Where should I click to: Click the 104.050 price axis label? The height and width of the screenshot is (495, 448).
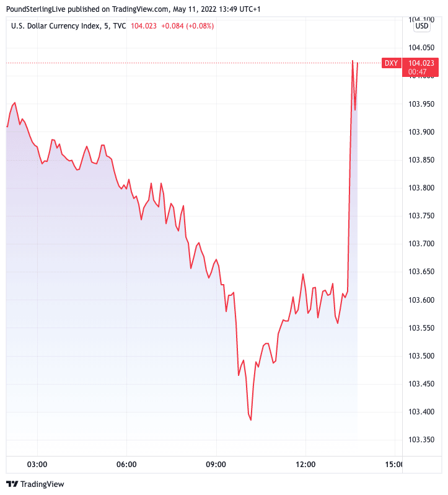pos(421,48)
